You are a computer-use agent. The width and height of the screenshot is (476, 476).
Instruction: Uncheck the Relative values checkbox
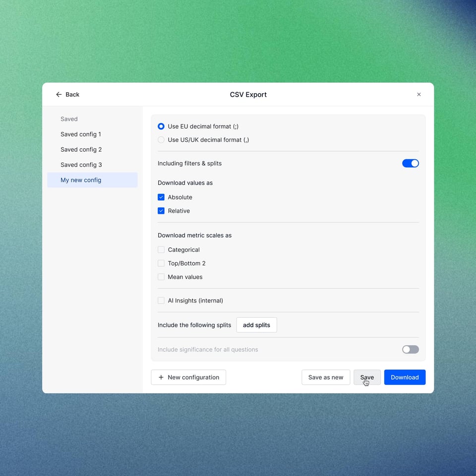point(161,211)
